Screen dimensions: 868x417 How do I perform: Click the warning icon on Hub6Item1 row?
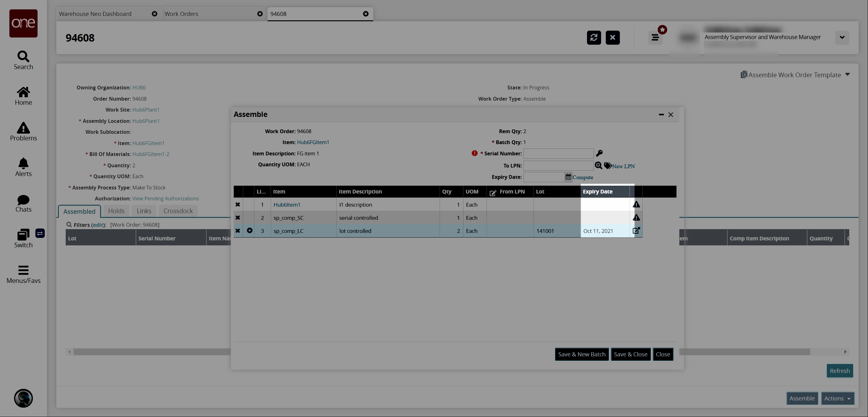click(636, 205)
